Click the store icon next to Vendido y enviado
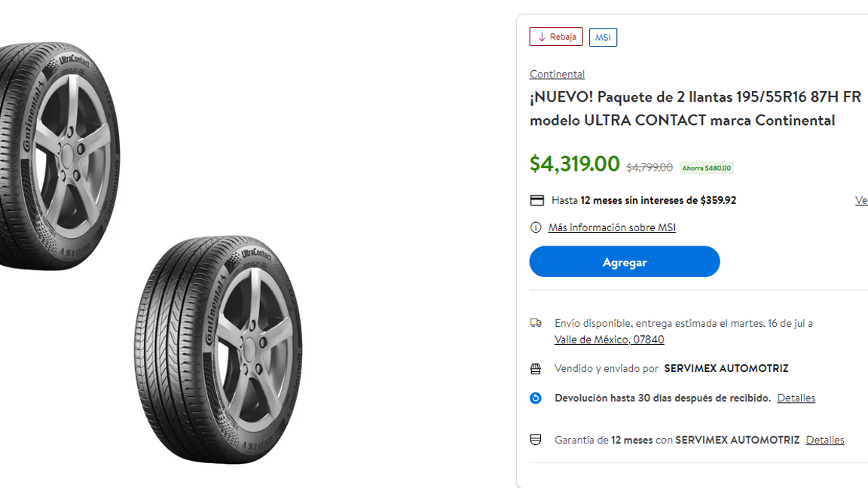Screen dimensions: 868x488 point(536,368)
